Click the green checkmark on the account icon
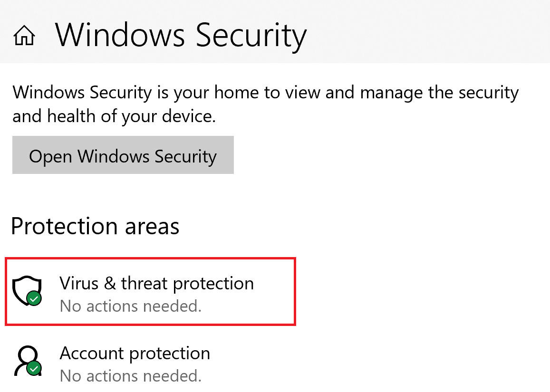 coord(34,369)
